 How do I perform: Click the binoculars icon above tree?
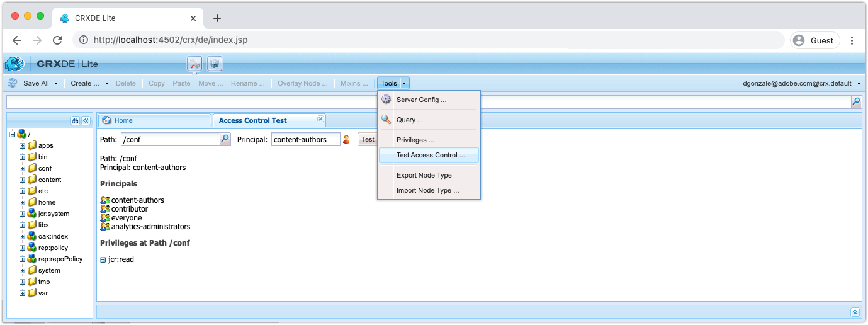(x=76, y=120)
